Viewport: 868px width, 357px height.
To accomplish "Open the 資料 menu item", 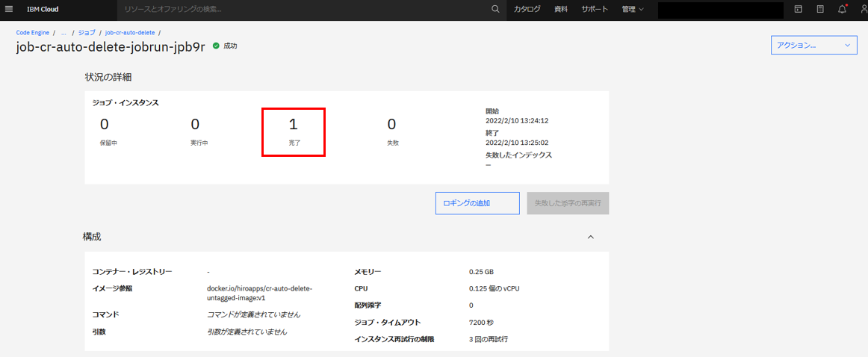I will tap(561, 10).
